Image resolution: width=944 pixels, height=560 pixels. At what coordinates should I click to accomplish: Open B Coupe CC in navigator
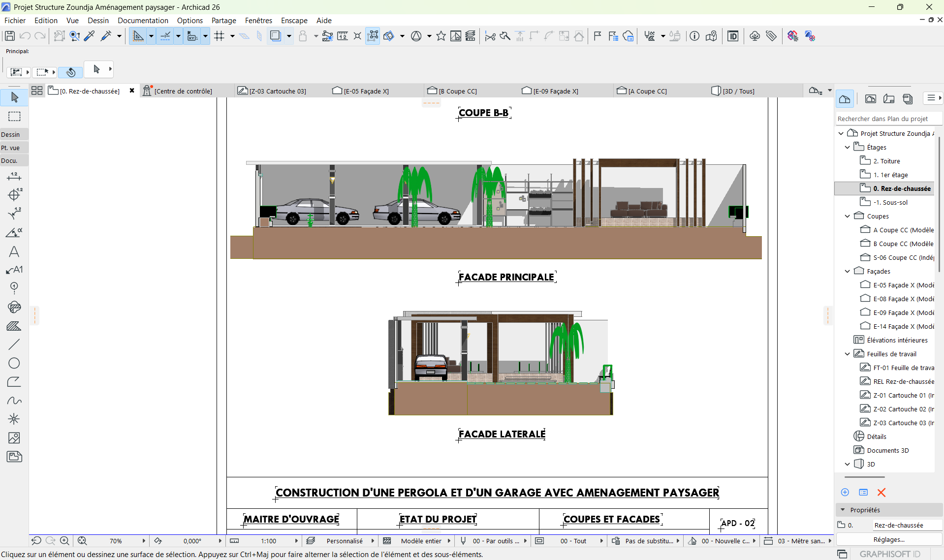tap(902, 244)
